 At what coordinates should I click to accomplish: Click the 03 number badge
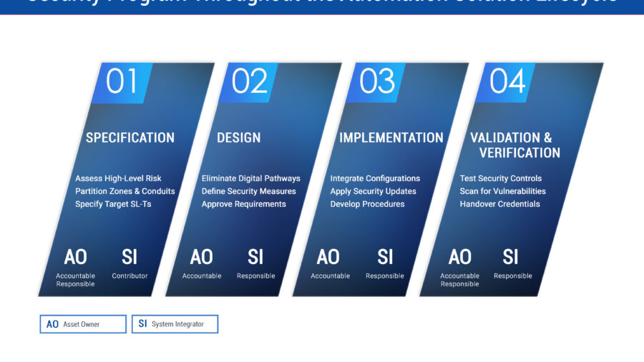(x=376, y=82)
